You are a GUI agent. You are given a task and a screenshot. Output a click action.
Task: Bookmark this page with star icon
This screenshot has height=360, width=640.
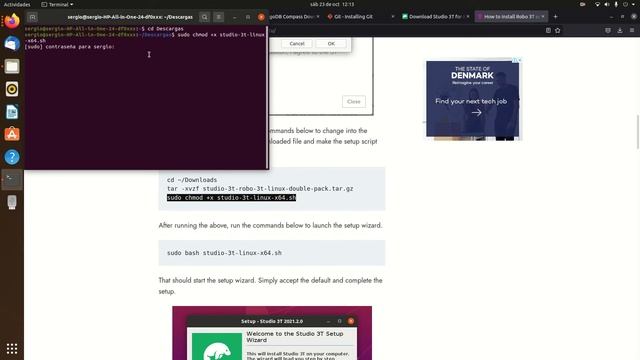click(558, 30)
